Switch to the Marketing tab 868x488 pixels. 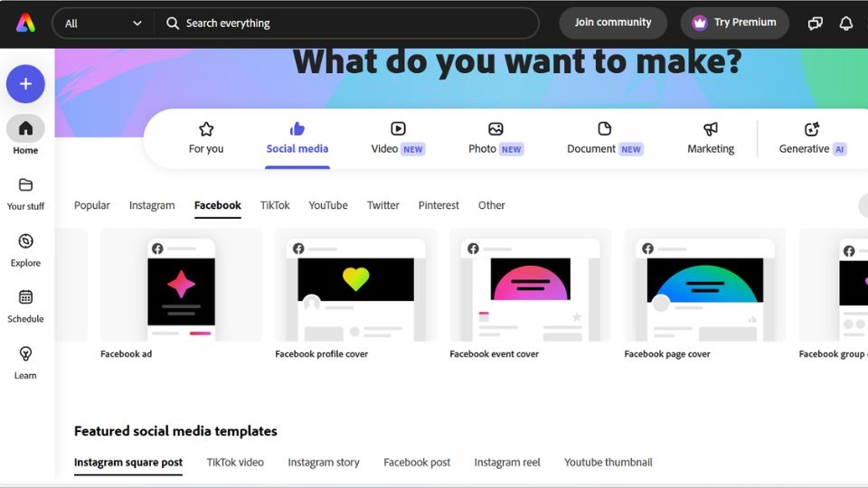[x=711, y=138]
